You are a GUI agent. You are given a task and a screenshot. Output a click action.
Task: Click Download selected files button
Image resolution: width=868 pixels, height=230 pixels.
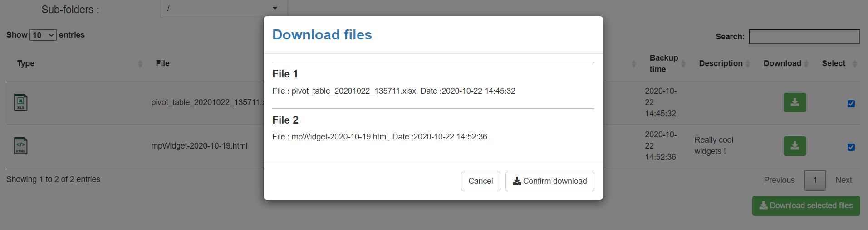806,206
